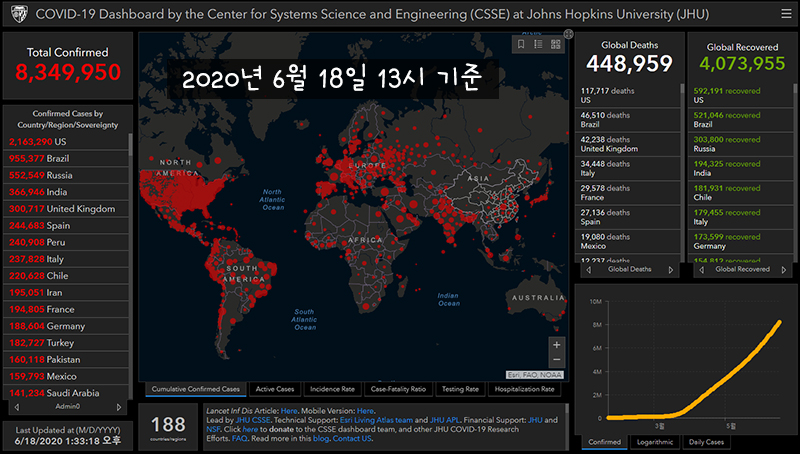Show the previous Global Recovered panel page
The width and height of the screenshot is (800, 454).
702,270
